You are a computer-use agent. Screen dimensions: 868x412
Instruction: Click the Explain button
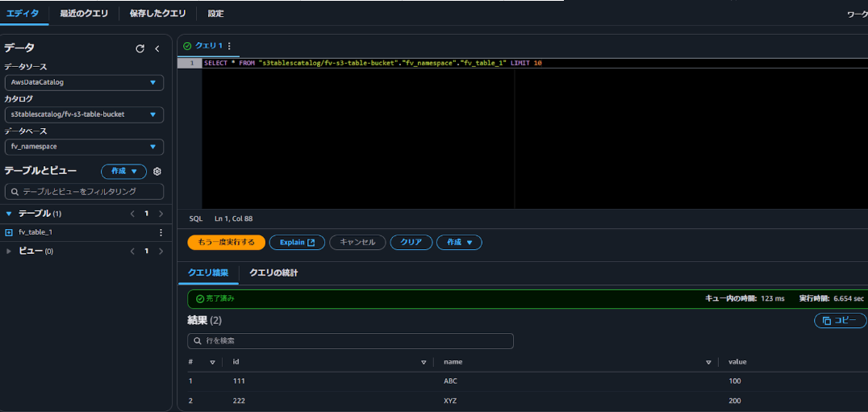(x=297, y=242)
